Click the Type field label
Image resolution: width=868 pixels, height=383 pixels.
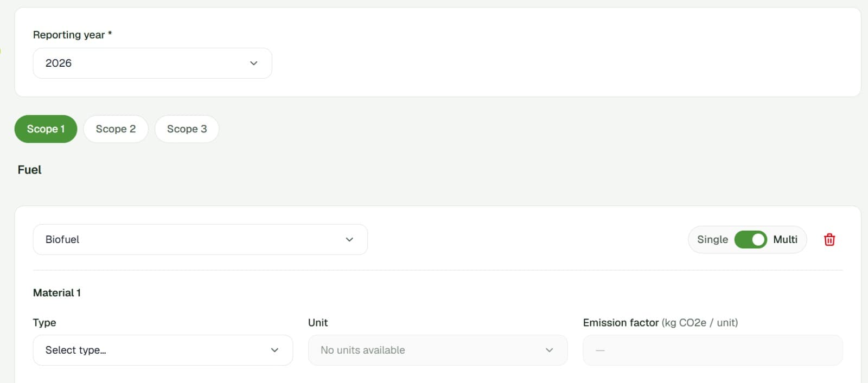(44, 323)
